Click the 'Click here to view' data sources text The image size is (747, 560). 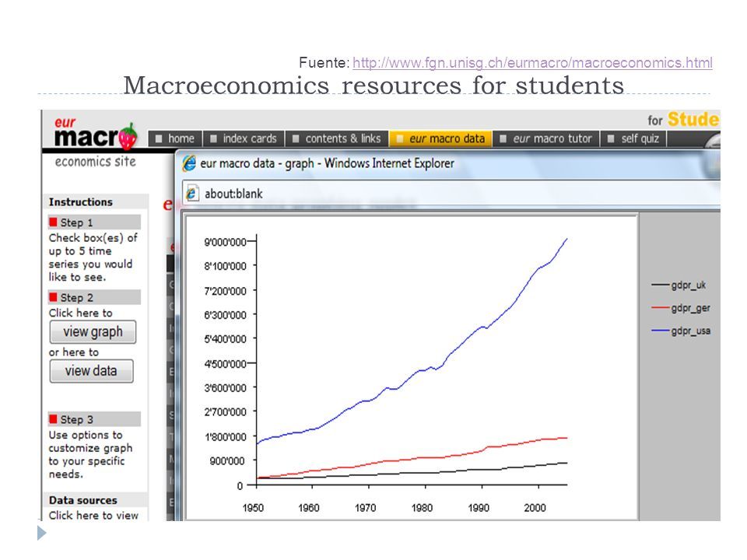(93, 515)
